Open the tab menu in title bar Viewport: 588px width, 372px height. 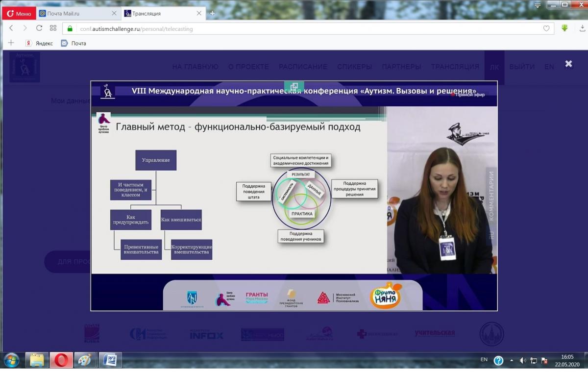click(x=538, y=5)
